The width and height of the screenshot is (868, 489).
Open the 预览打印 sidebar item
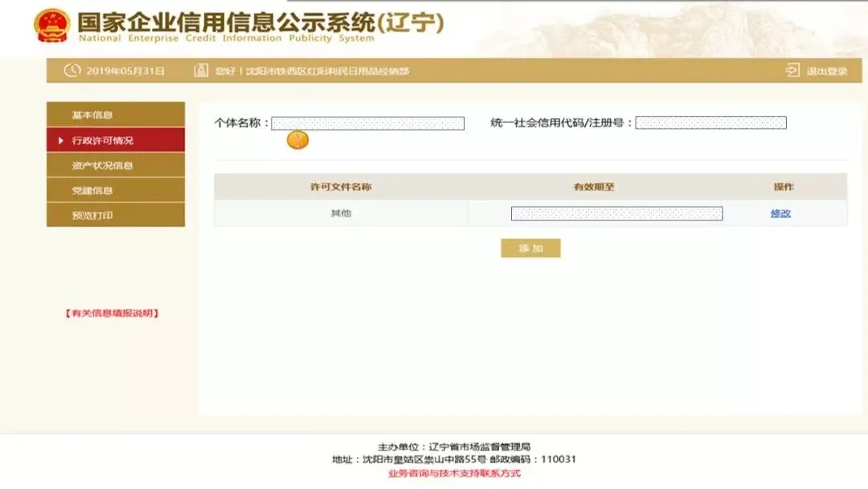[x=116, y=215]
